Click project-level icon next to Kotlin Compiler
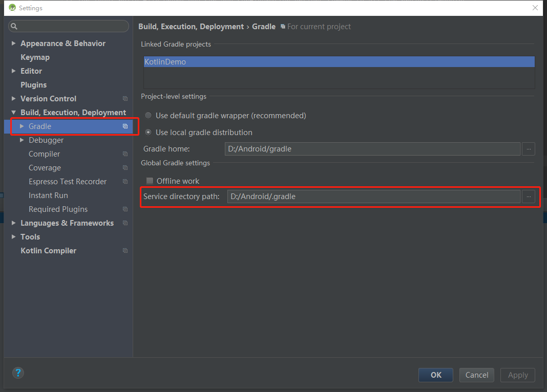The width and height of the screenshot is (547, 392). (125, 251)
